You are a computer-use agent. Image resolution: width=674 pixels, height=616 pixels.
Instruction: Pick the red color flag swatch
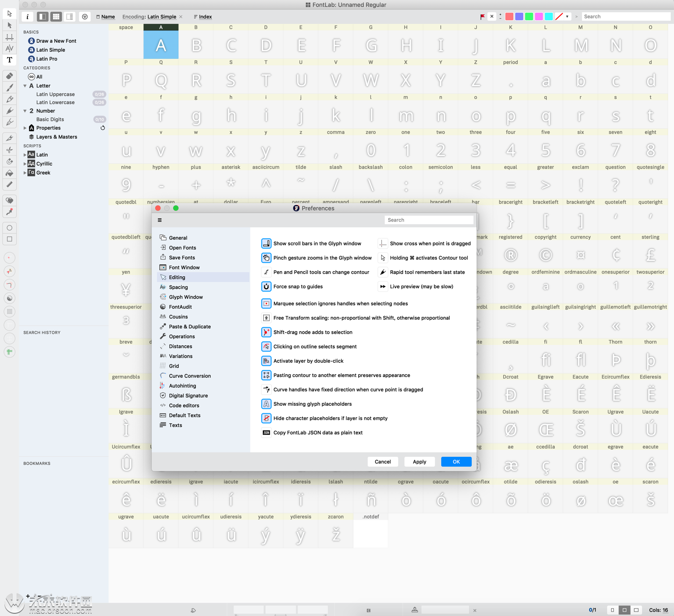click(x=509, y=17)
